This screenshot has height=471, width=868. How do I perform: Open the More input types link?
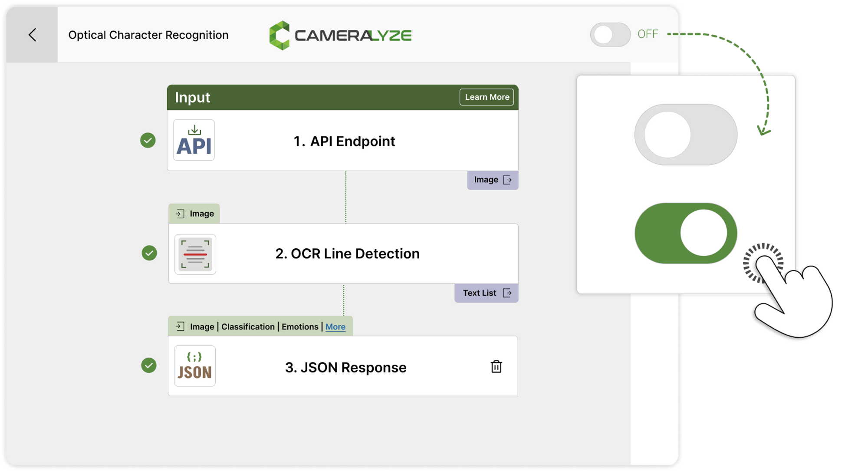pos(335,326)
